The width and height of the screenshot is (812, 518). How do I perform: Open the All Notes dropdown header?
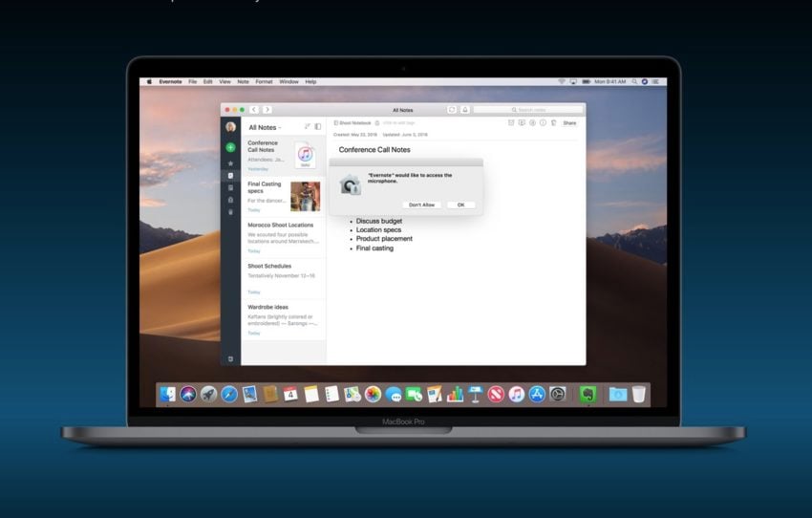click(x=265, y=127)
